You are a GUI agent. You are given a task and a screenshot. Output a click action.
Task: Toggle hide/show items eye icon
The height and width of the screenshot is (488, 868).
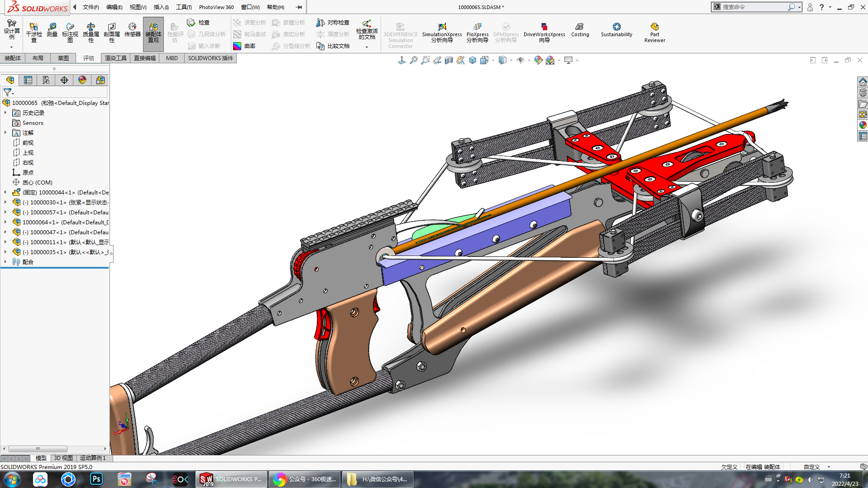point(520,60)
